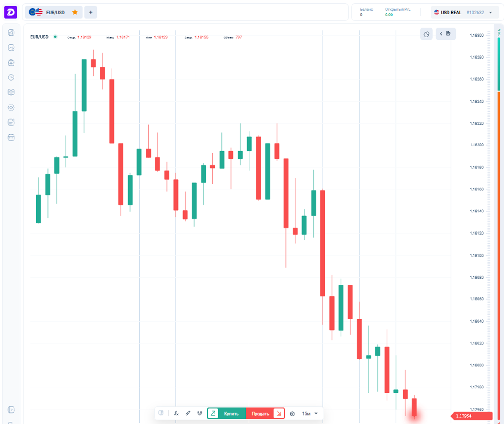Open the book icon in sidebar

click(x=11, y=92)
